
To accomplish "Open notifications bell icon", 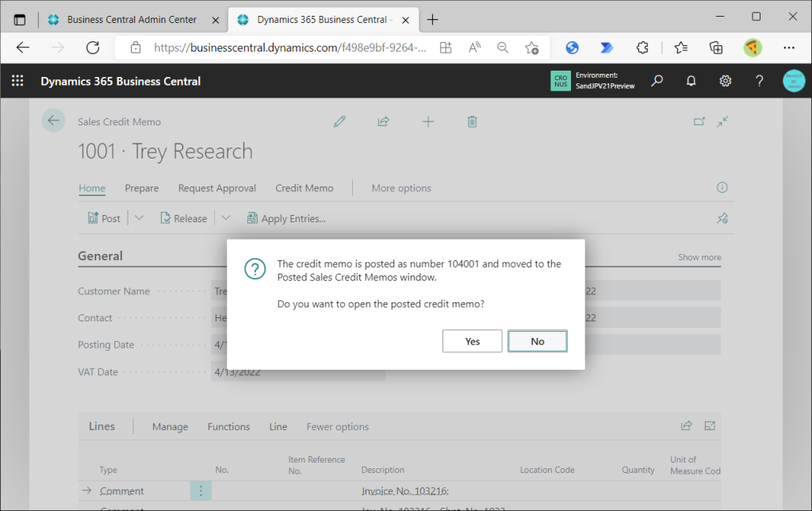I will pos(691,81).
